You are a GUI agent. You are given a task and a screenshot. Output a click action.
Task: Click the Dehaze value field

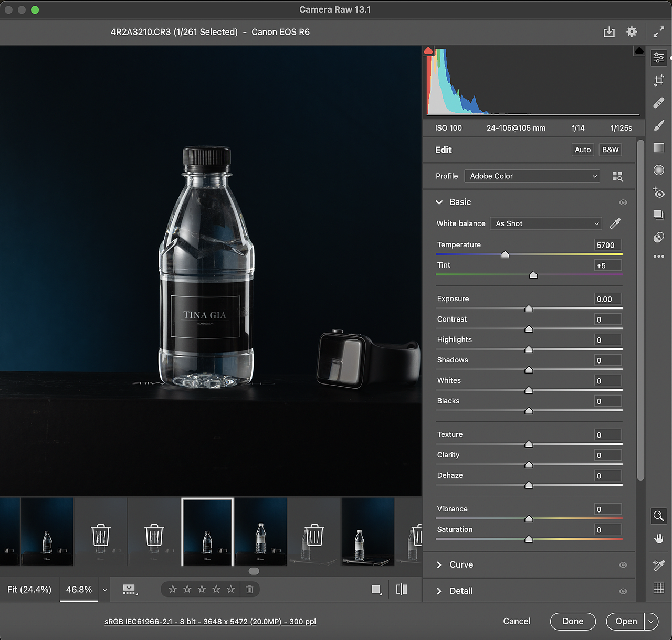[x=608, y=476]
